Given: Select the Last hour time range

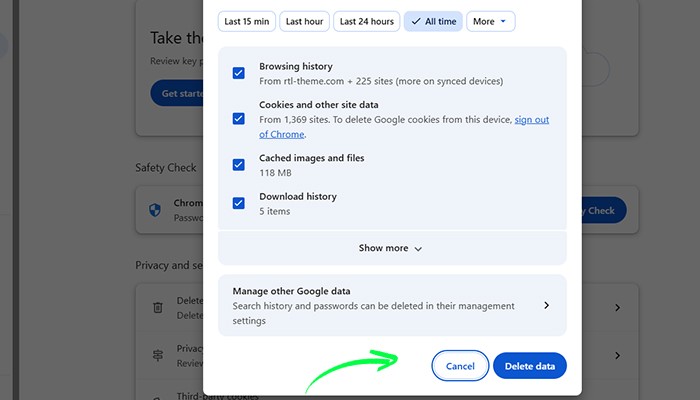Looking at the screenshot, I should coord(304,21).
